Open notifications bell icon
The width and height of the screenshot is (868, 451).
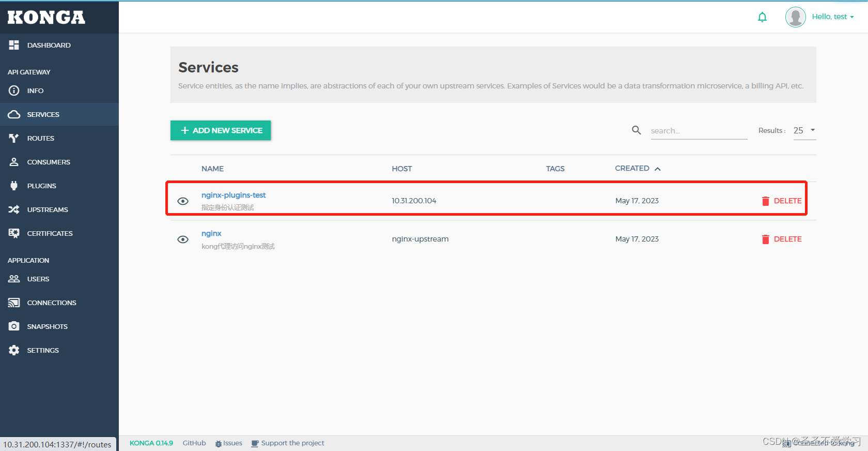762,17
